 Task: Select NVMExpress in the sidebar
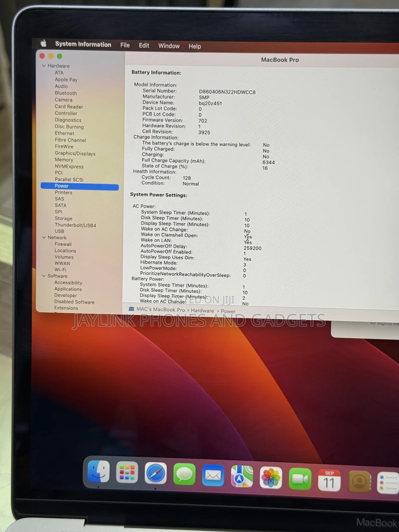(69, 167)
